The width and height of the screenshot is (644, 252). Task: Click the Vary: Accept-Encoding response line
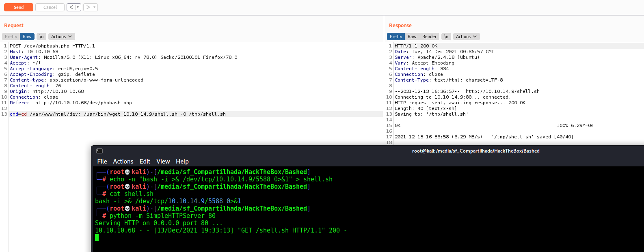pos(424,63)
